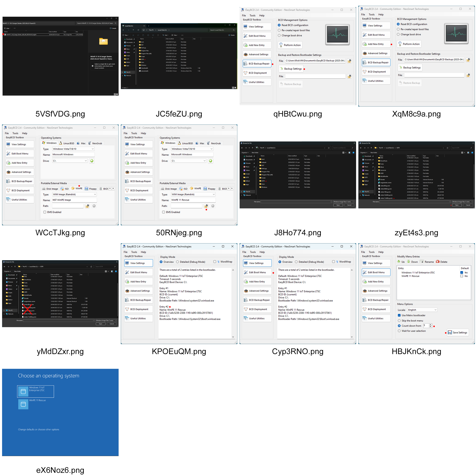
Task: Click Add New Entry icon in XqM8c9a.png
Action: [365, 44]
